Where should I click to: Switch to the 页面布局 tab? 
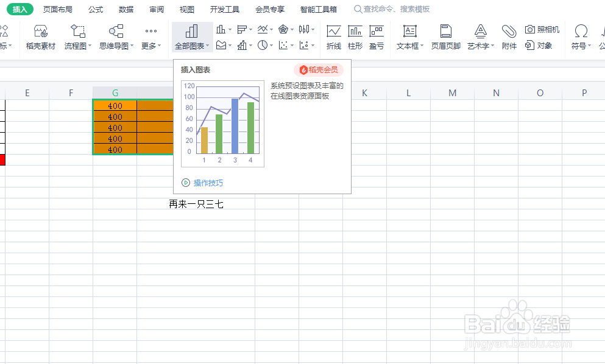[57, 9]
